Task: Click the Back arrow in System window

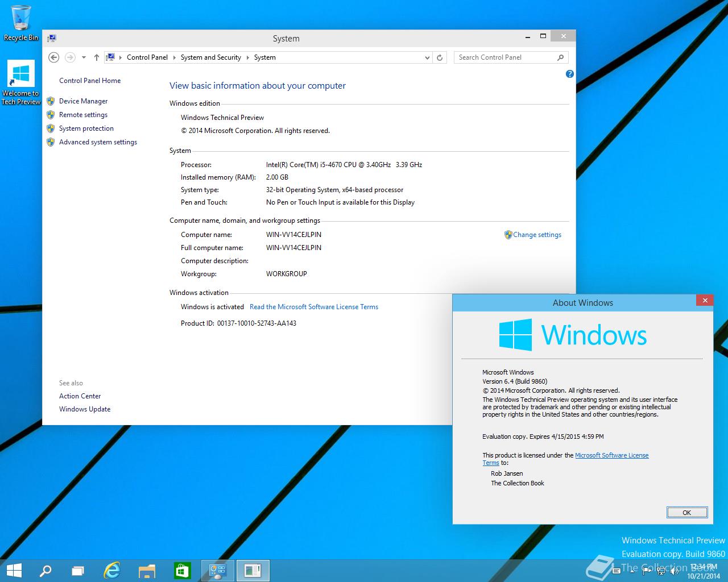Action: [53, 57]
